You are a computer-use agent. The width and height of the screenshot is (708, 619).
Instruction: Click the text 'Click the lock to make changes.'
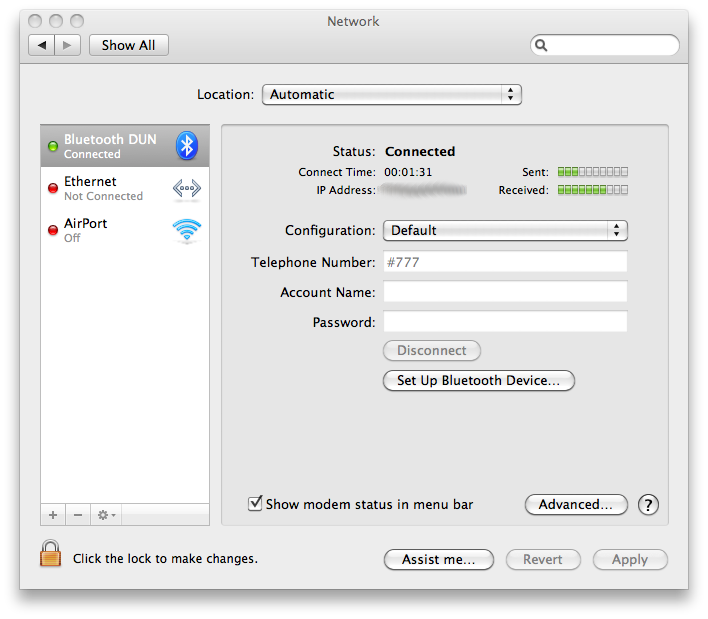pyautogui.click(x=165, y=559)
